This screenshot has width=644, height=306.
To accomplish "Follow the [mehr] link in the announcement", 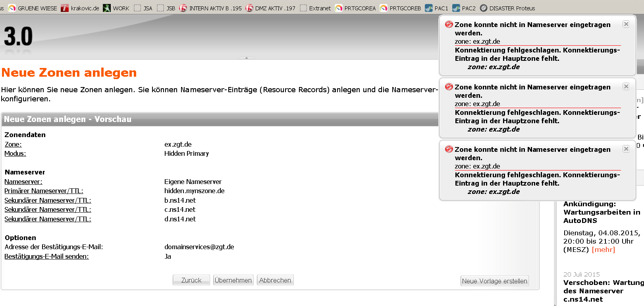I will 603,250.
